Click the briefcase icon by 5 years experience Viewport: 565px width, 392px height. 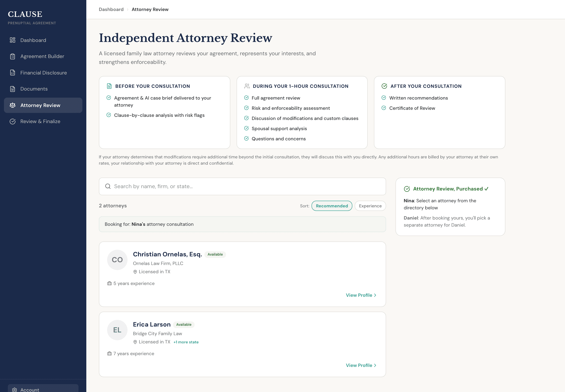coord(109,283)
